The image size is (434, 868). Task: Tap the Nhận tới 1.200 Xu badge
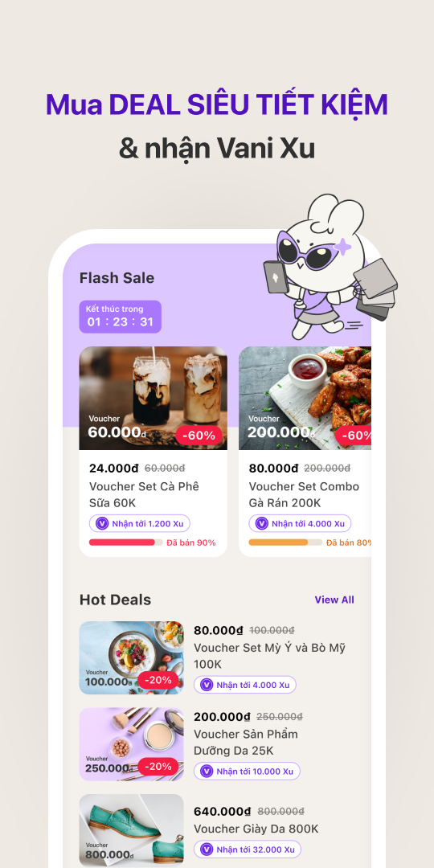140,523
